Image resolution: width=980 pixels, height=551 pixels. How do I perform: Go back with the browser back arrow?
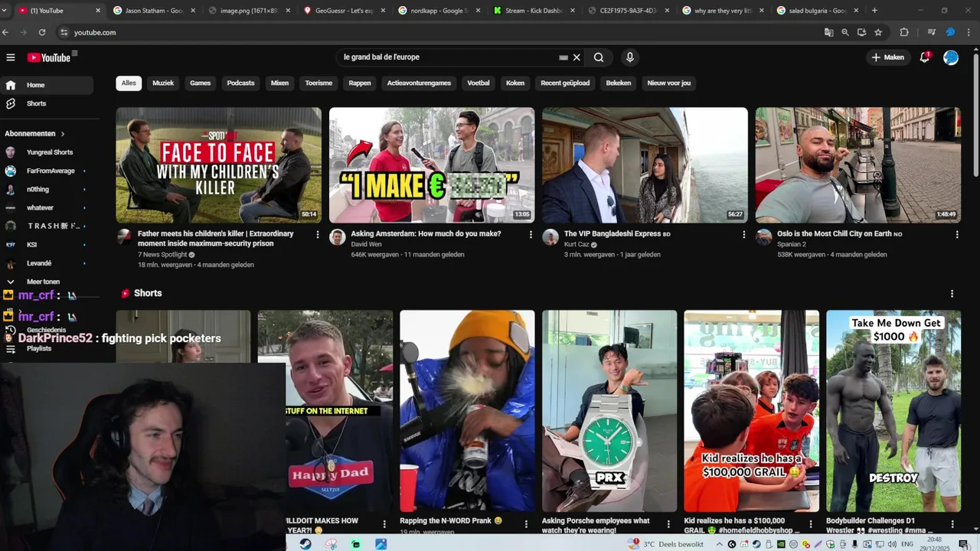[6, 32]
